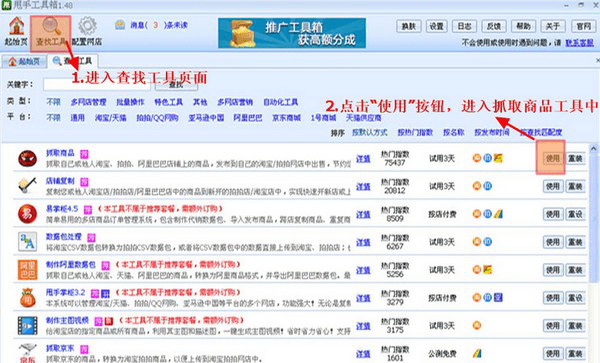Click the list scrollbar up arrow
600x363 pixels.
(x=593, y=148)
